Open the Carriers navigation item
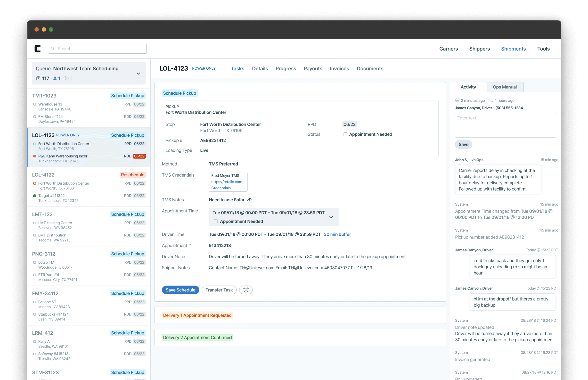The image size is (588, 380). (448, 49)
